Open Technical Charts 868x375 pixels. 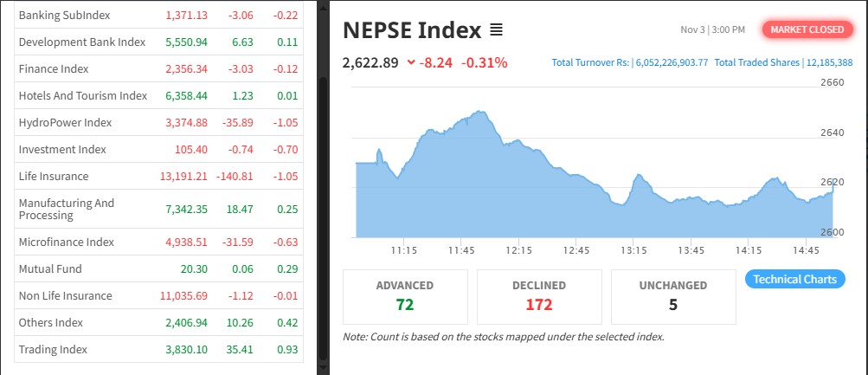click(x=794, y=279)
